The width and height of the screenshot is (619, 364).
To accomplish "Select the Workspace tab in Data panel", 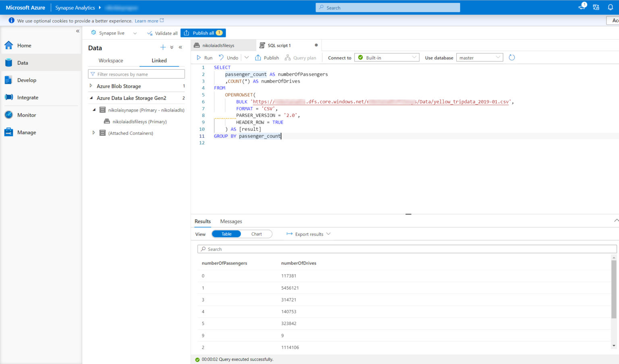I will pyautogui.click(x=111, y=60).
